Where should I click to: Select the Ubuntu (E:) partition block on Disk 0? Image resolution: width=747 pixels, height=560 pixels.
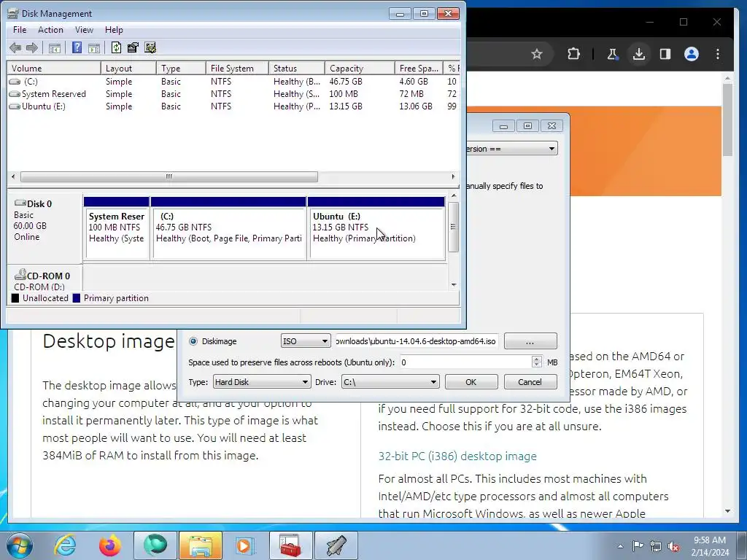(x=377, y=228)
